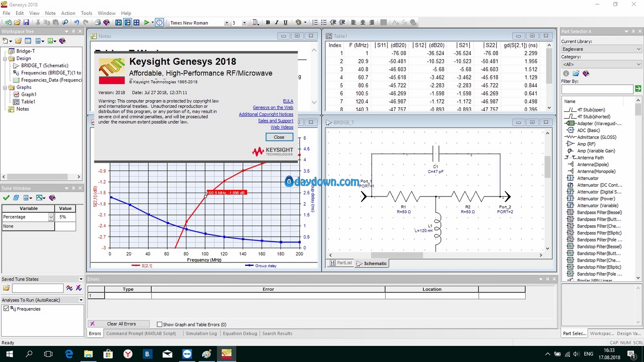Screen dimensions: 644x362
Task: Click the Open file icon in main toolbar
Action: 17,22
